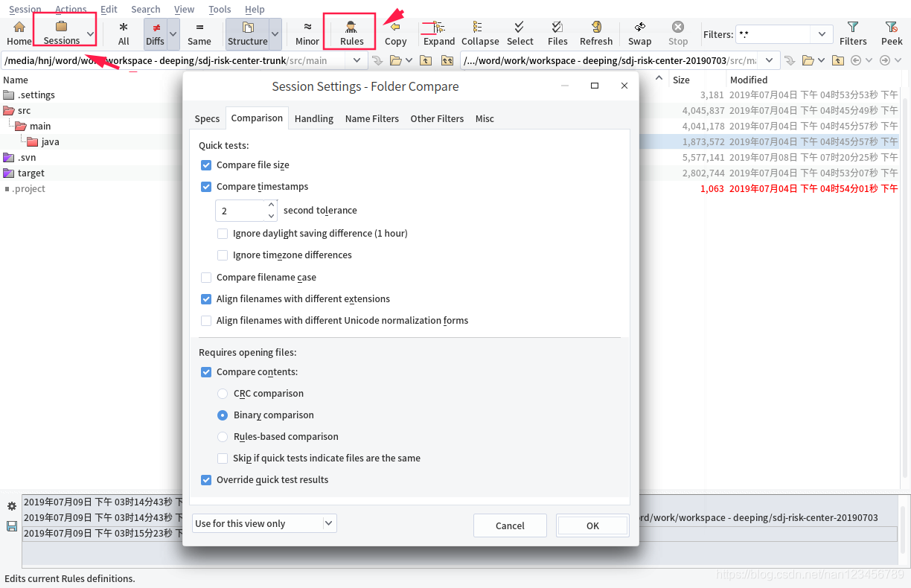The height and width of the screenshot is (588, 911).
Task: Open the Search menu
Action: coord(146,9)
